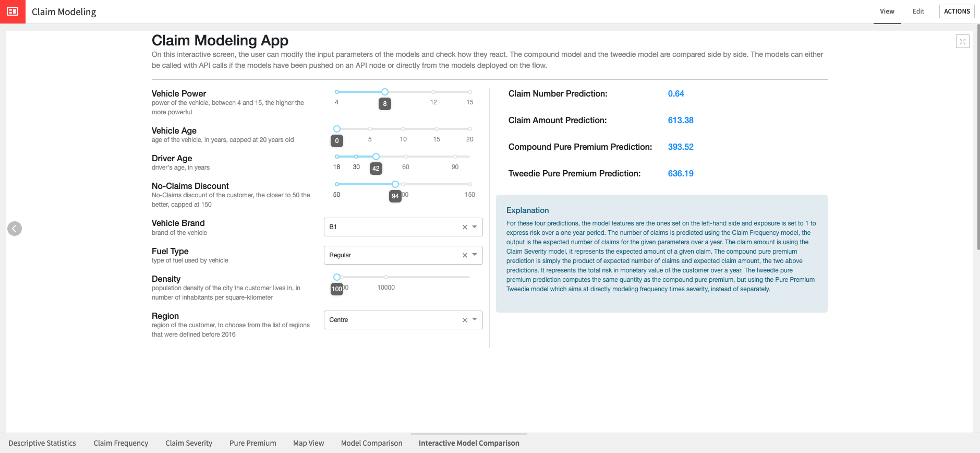Click the Region Centre field
This screenshot has height=453, width=980.
(x=403, y=320)
